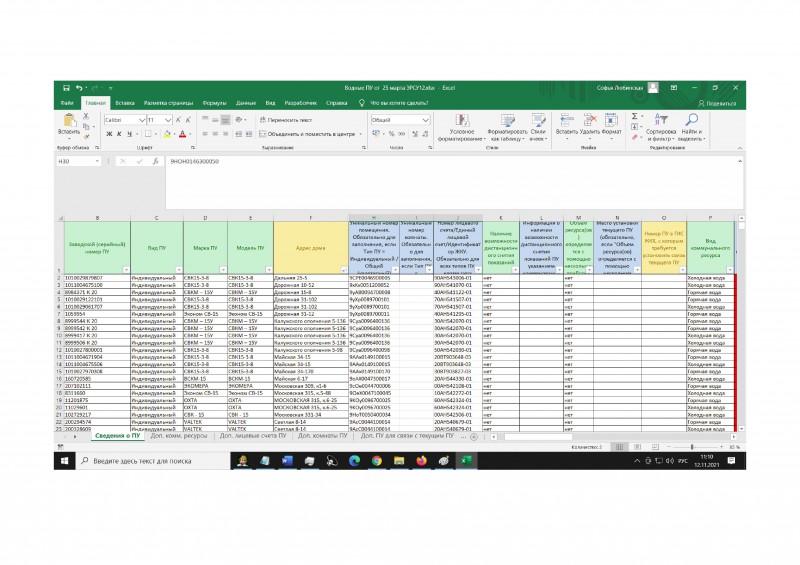Screen dimensions: 800x565
Task: Apply the red Font Color swatch
Action: (x=183, y=134)
